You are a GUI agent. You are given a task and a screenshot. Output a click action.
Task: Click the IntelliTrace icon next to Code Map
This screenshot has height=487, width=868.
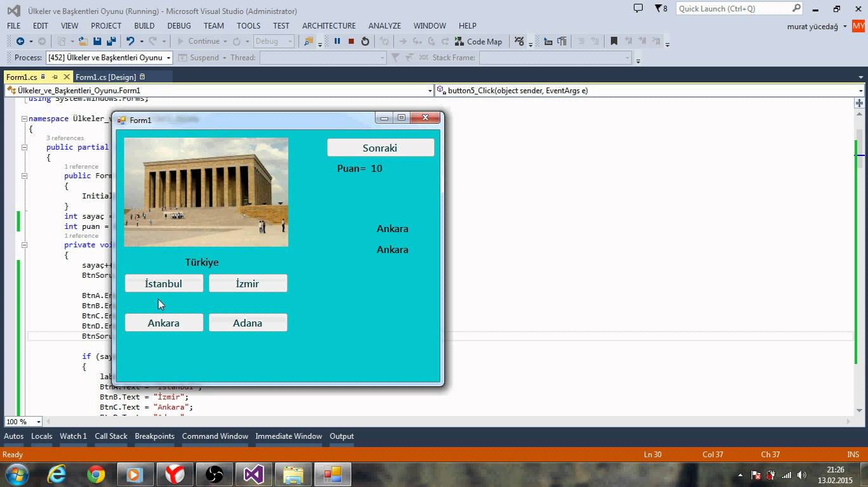520,41
